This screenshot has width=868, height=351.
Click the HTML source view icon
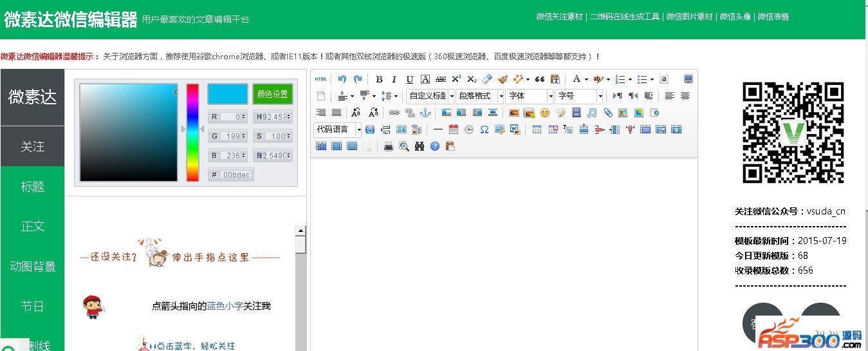[321, 79]
